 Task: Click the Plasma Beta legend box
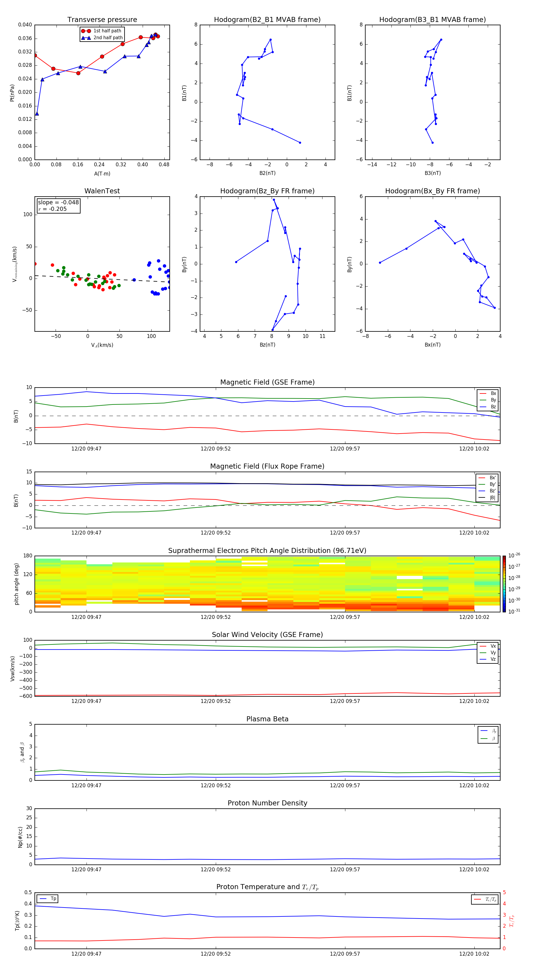488,735
